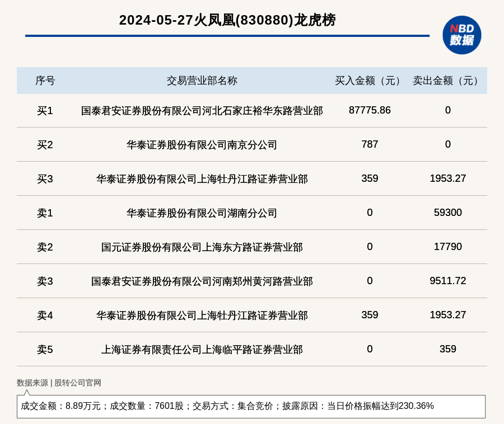Click 买2 row sell amount 0

(x=448, y=144)
